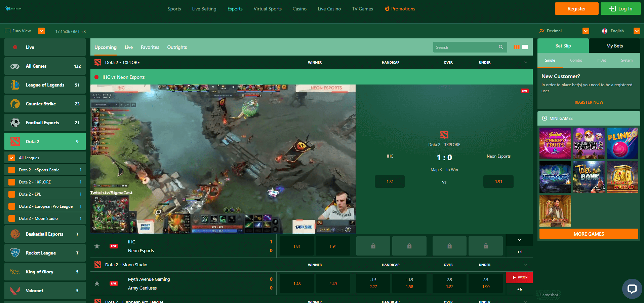Show +1 more markets for IHC match

(x=519, y=252)
